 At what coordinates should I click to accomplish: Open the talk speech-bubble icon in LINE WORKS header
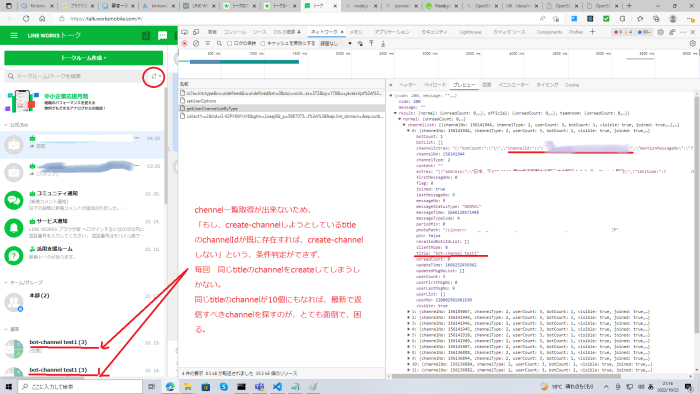tap(162, 36)
